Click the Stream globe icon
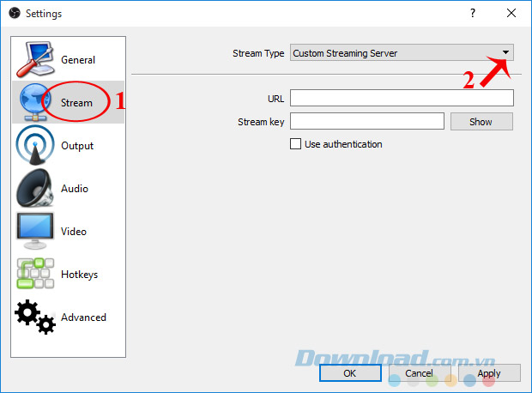The image size is (532, 393). pyautogui.click(x=34, y=102)
